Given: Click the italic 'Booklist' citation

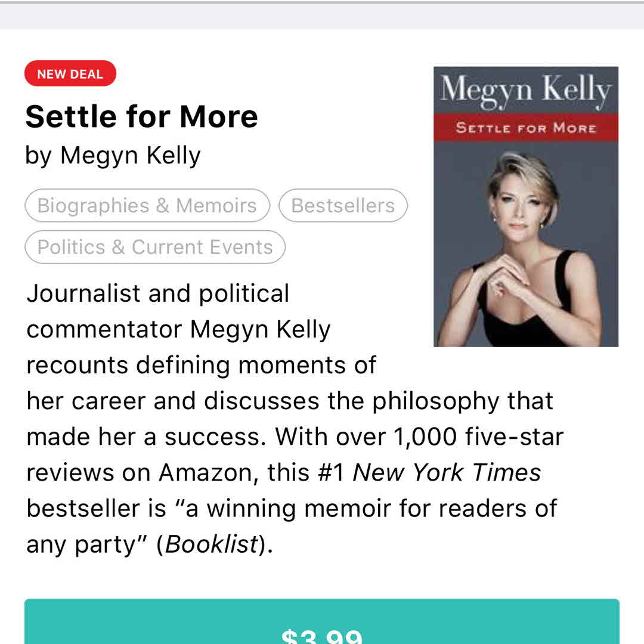Looking at the screenshot, I should pyautogui.click(x=211, y=544).
